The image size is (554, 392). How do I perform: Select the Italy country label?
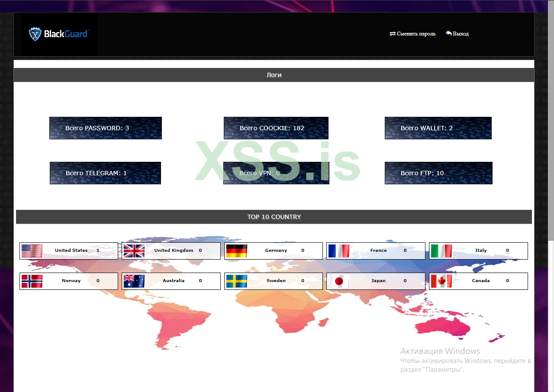(x=481, y=251)
